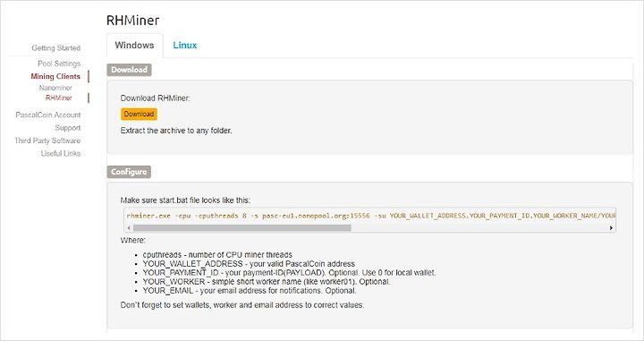Image resolution: width=644 pixels, height=341 pixels.
Task: Open the Nanominer sidebar entry
Action: point(55,88)
